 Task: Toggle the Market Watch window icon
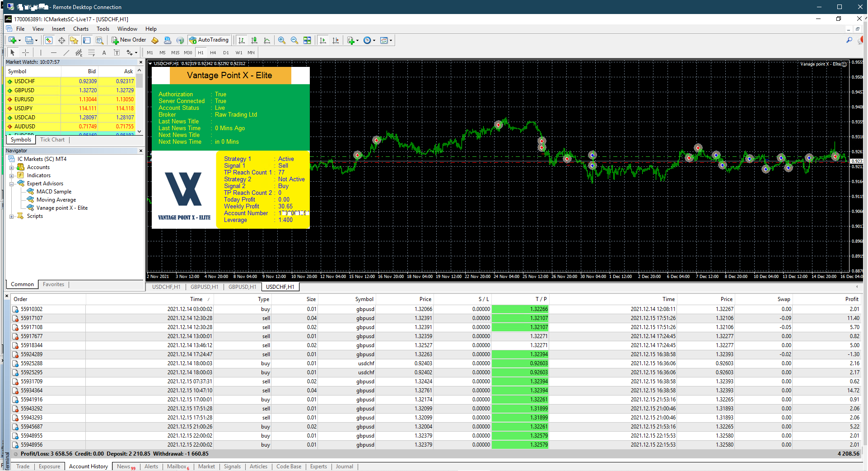49,40
